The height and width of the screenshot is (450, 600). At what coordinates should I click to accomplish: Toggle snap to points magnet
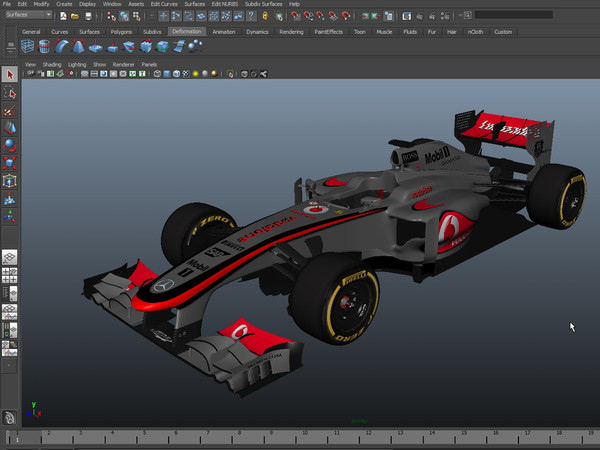(321, 16)
